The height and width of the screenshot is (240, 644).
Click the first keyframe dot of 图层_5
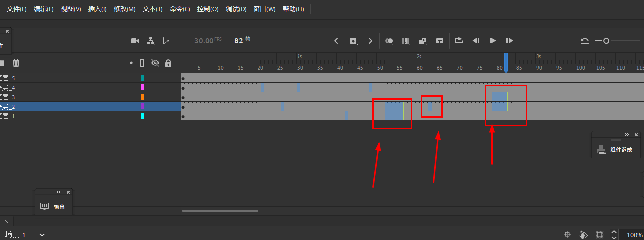[183, 79]
